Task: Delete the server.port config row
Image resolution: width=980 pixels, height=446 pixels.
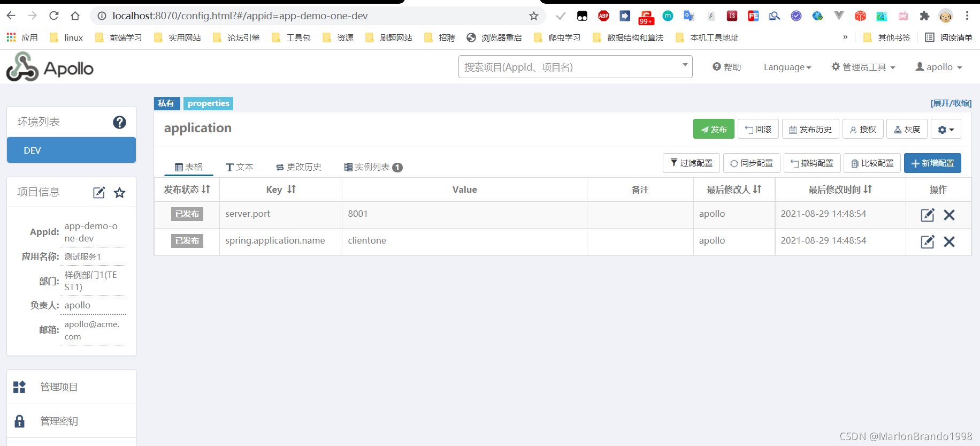Action: (x=950, y=215)
